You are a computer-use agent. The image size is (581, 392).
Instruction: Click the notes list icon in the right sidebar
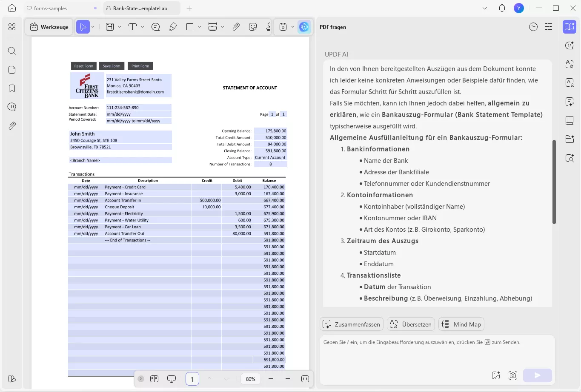[x=570, y=101]
